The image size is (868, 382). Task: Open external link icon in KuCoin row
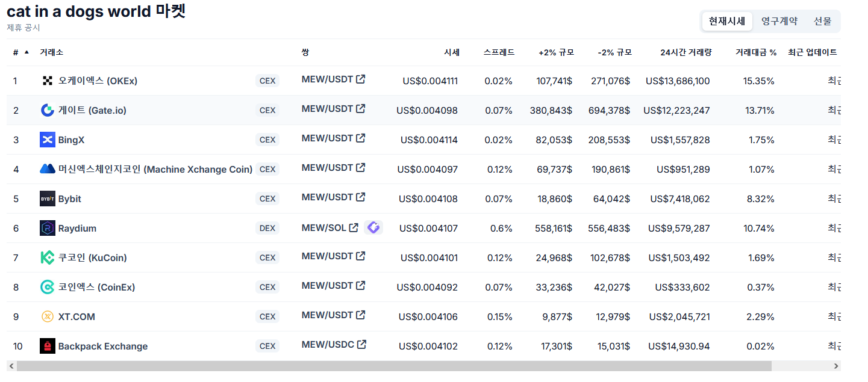(x=361, y=256)
